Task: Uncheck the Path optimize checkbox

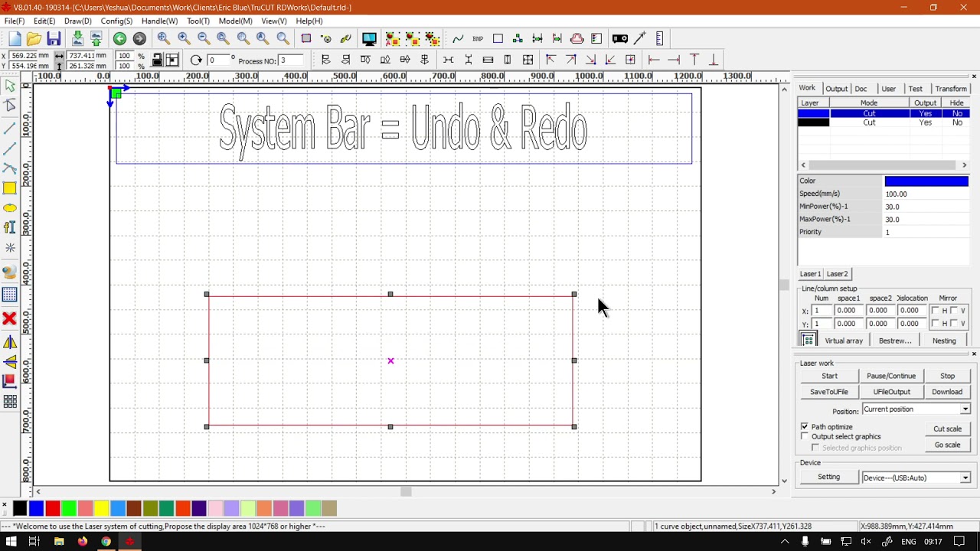Action: 805,426
